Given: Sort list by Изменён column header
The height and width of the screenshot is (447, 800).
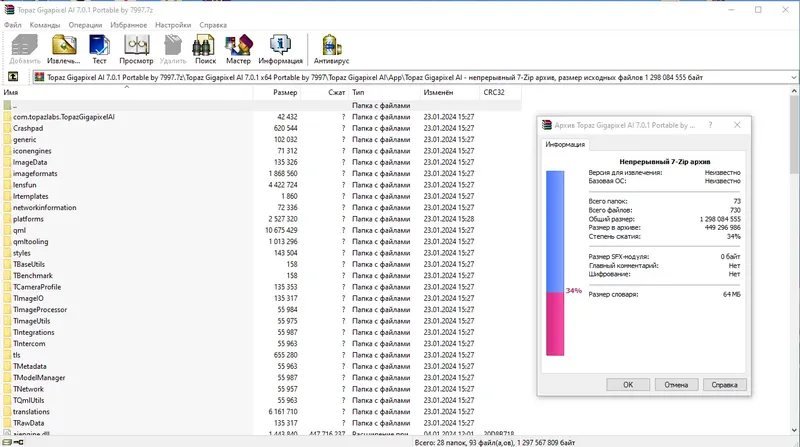Looking at the screenshot, I should (x=450, y=92).
